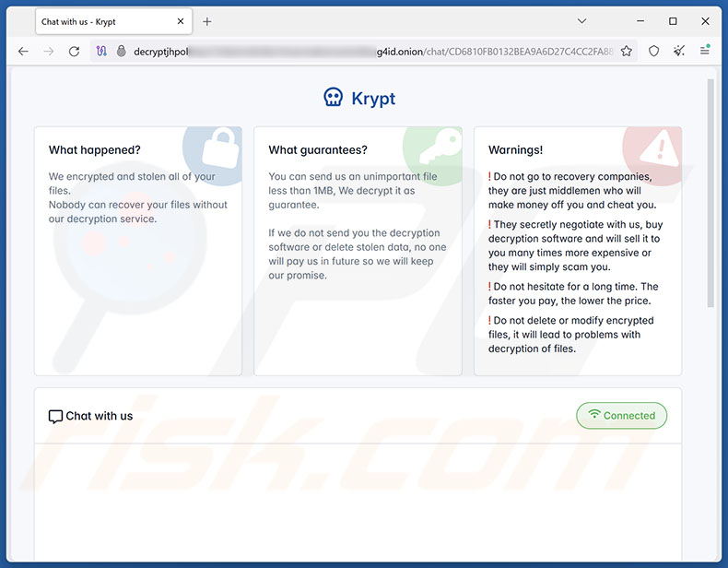The height and width of the screenshot is (568, 728).
Task: Maximize the browser window
Action: [x=673, y=21]
